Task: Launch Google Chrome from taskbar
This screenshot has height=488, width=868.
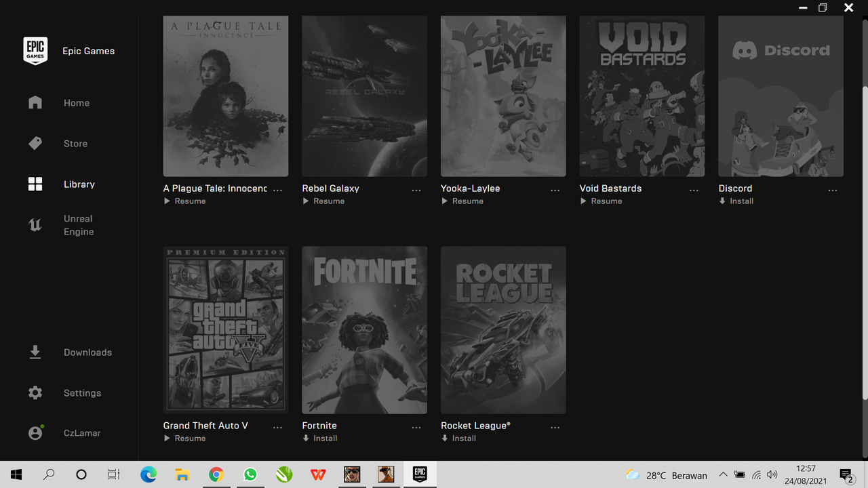Action: pyautogui.click(x=216, y=474)
